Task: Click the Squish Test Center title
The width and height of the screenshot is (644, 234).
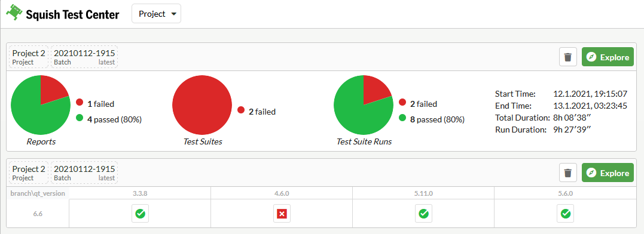Action: point(73,15)
